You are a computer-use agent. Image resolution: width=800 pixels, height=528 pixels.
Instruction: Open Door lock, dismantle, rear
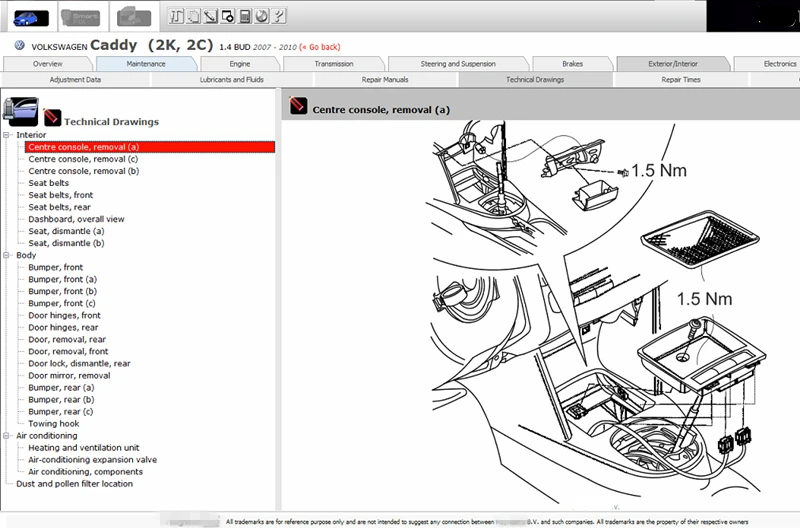pos(79,364)
